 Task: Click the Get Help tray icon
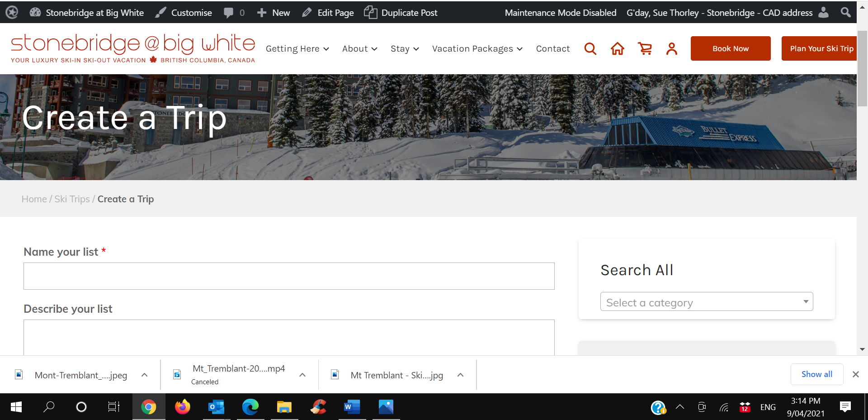[658, 407]
